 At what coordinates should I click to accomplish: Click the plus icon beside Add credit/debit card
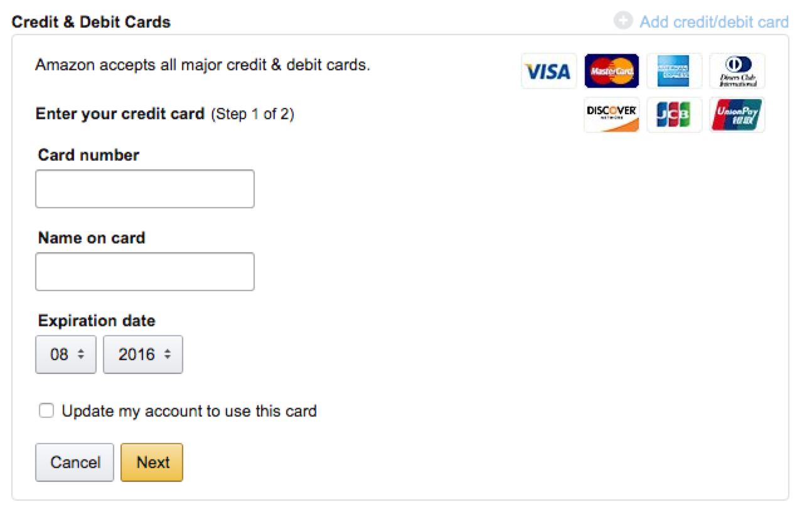pos(622,21)
